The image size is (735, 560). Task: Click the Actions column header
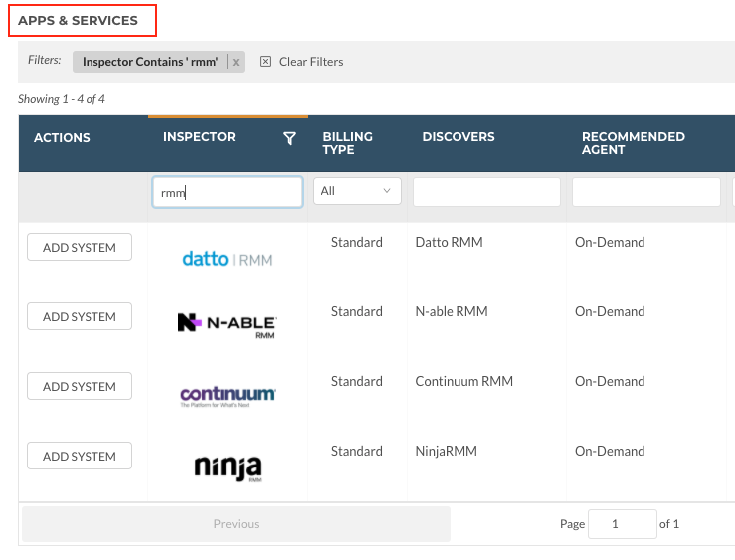pos(62,138)
